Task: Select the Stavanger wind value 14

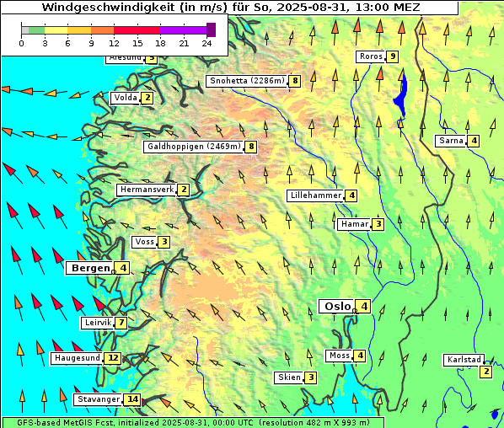Action: 132,399
